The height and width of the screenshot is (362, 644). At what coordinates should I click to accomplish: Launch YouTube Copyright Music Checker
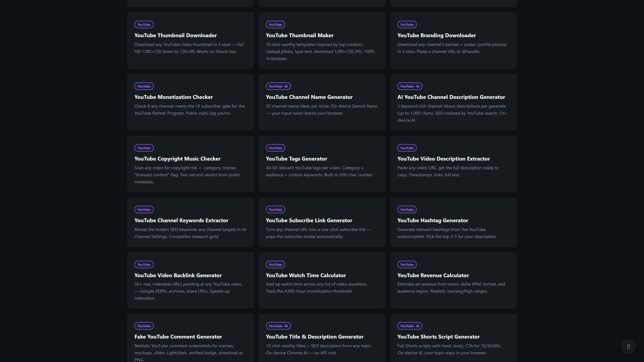(177, 159)
